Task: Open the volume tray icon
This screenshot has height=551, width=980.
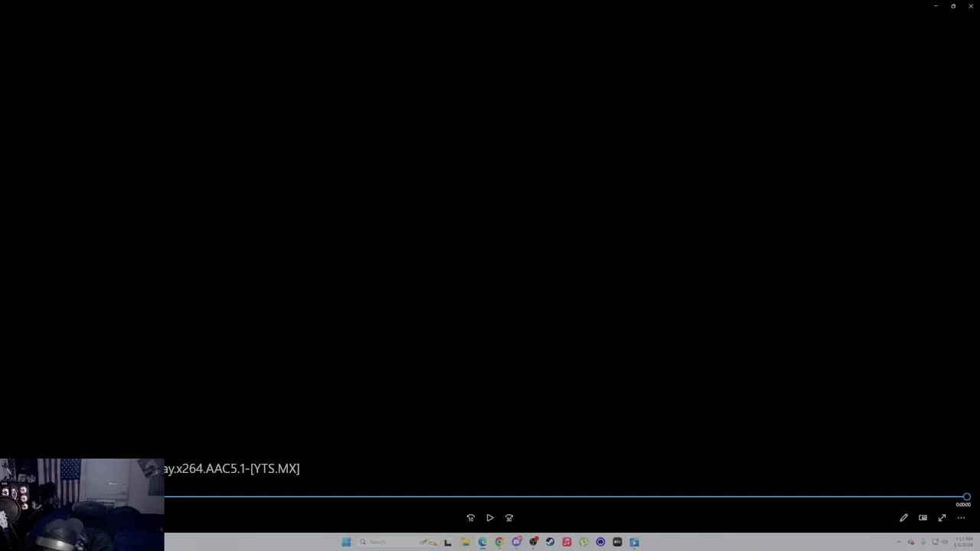Action: (945, 542)
